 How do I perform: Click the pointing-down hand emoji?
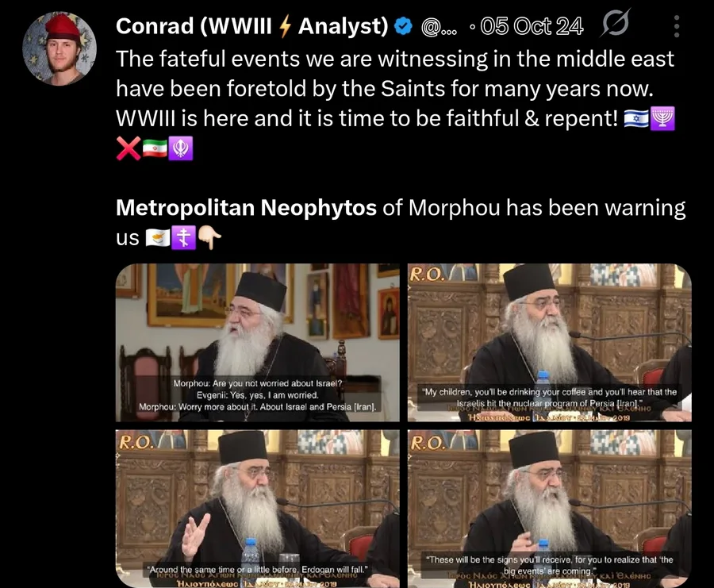[x=210, y=238]
